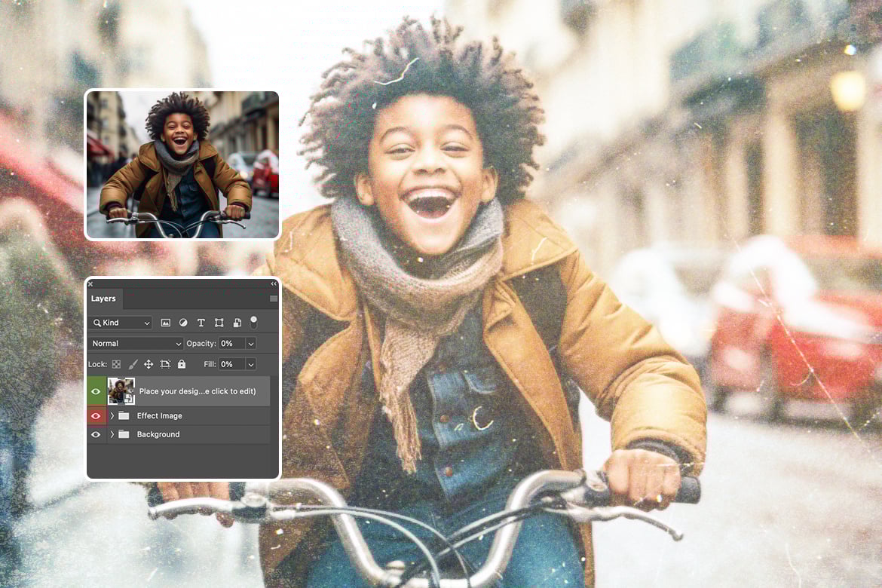Viewport: 882px width, 588px height.
Task: Open the Kind filter dropdown
Action: (121, 323)
